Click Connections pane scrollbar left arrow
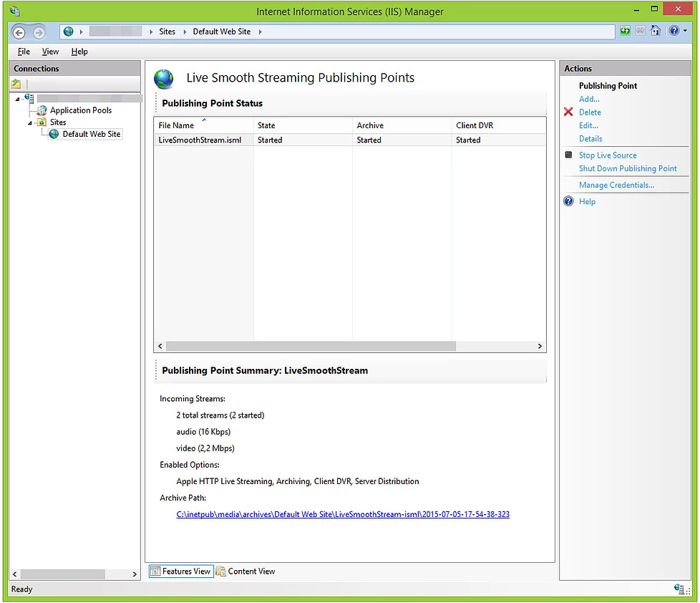 pyautogui.click(x=15, y=574)
